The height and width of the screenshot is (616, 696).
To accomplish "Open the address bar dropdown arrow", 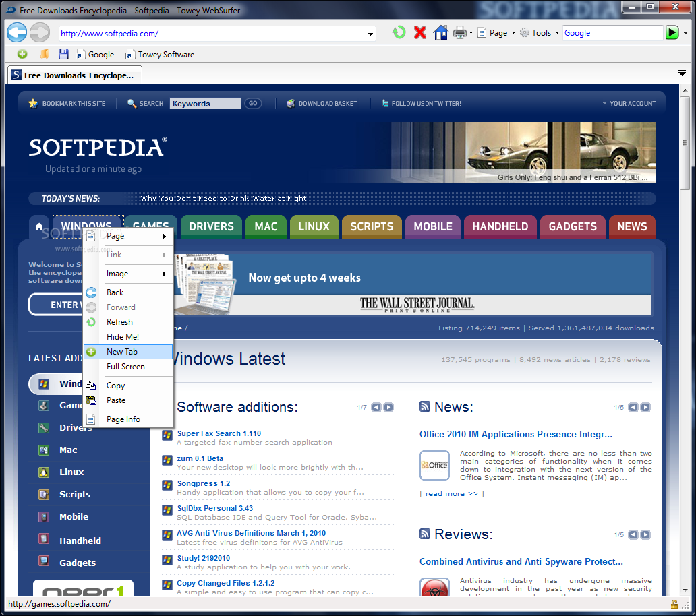I will click(x=370, y=34).
